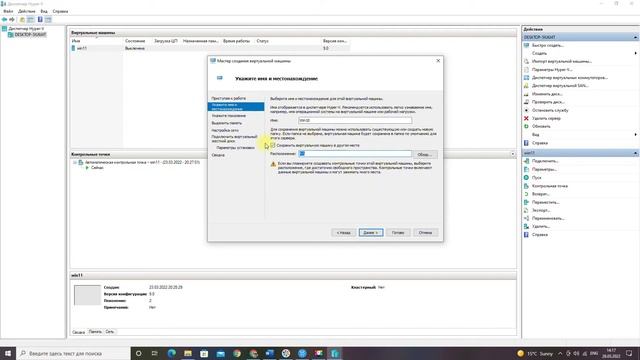640x360 pixels.
Task: Select 'Выделить память' wizard step
Action: tap(227, 123)
